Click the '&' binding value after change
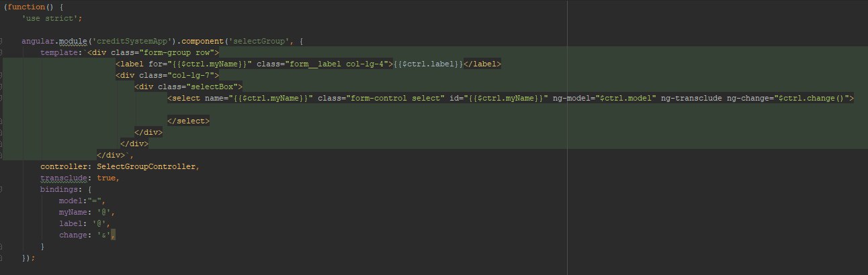Viewport: 868px width, 275px height. (103, 235)
